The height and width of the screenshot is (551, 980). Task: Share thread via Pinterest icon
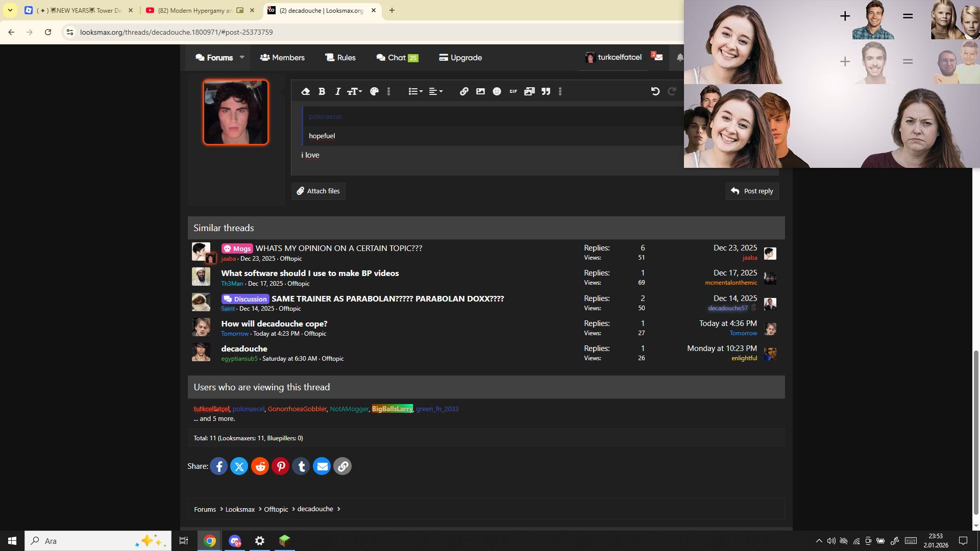point(281,466)
